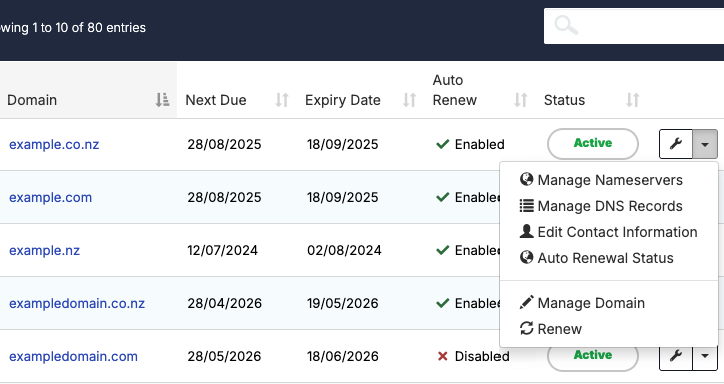
Task: Open the exampledomain.co.nz link
Action: pyautogui.click(x=77, y=303)
